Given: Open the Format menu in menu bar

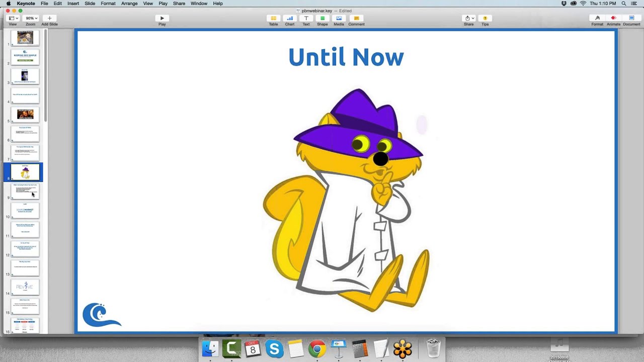Looking at the screenshot, I should point(108,4).
